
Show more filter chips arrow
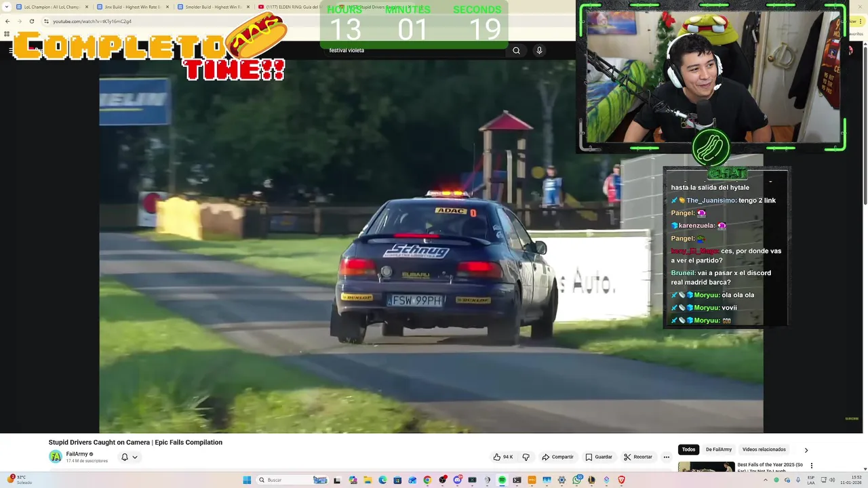pos(806,450)
